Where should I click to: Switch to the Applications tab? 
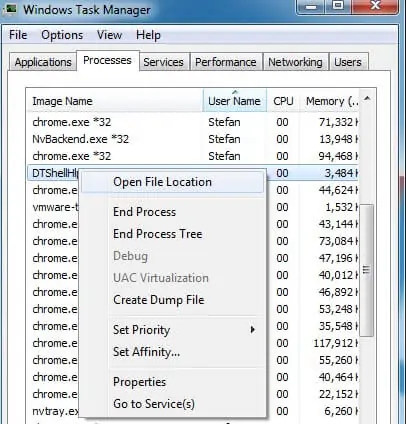43,62
